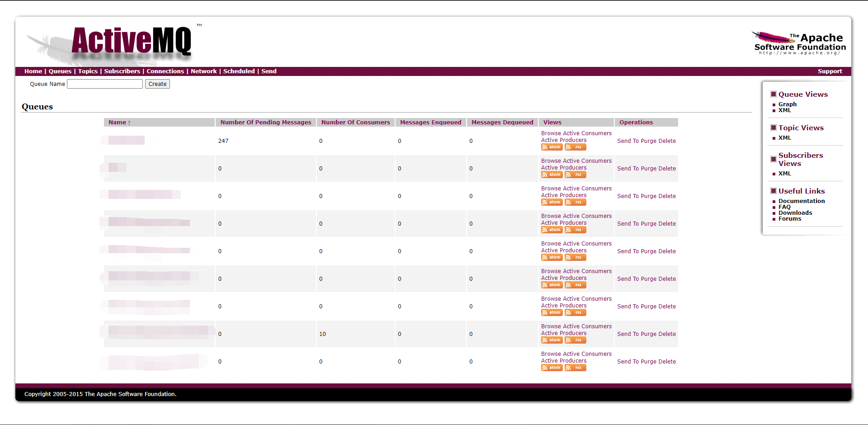Open the Support link in the navigation bar

(x=830, y=71)
